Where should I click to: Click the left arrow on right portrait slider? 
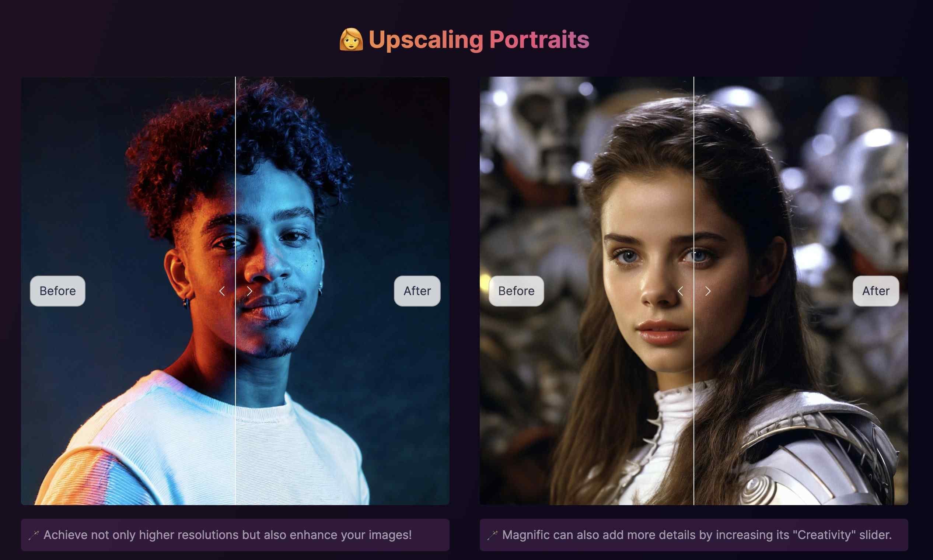[x=680, y=290]
